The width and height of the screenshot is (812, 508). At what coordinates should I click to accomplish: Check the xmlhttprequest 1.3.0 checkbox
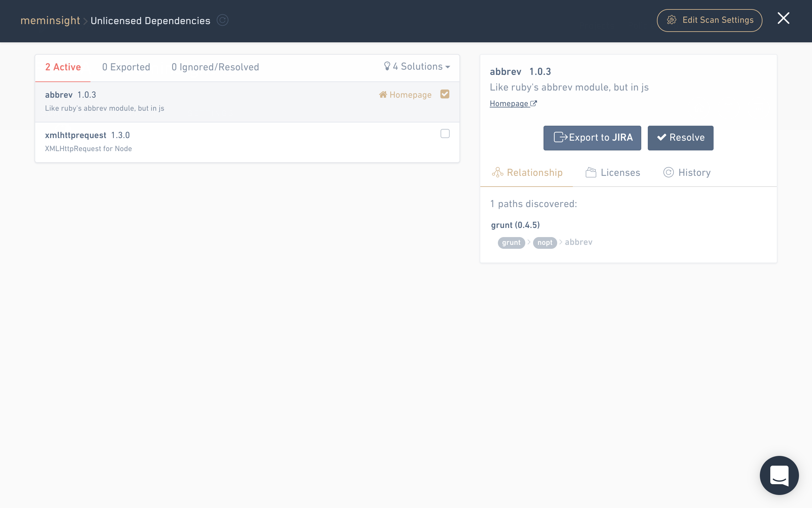point(445,134)
